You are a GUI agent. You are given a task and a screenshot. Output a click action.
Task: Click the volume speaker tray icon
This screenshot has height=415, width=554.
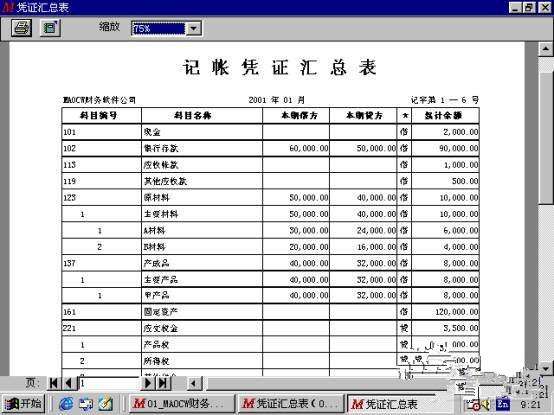(x=487, y=404)
